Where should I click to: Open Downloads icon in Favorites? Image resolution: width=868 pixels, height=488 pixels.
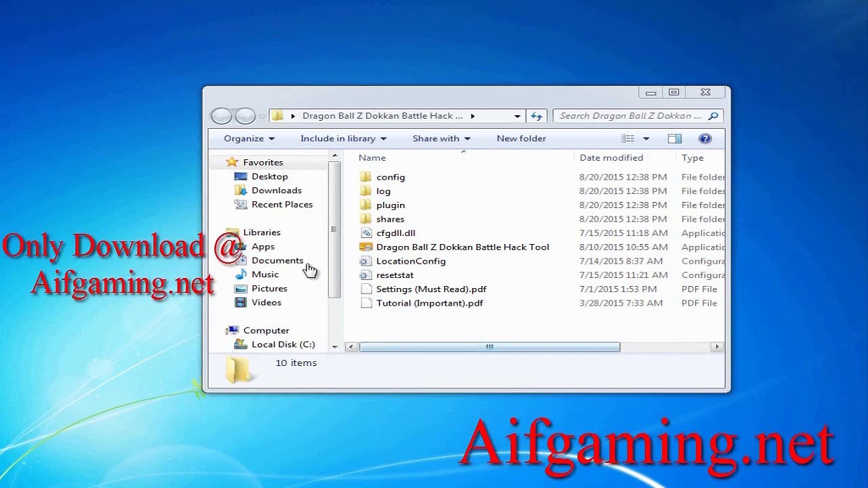point(240,190)
